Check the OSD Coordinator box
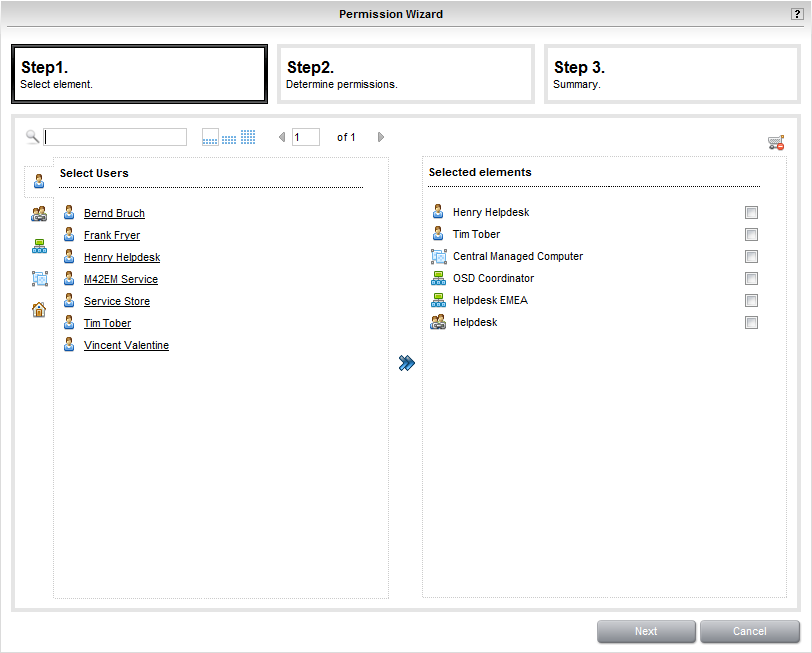Viewport: 812px width, 653px height. pyautogui.click(x=751, y=278)
